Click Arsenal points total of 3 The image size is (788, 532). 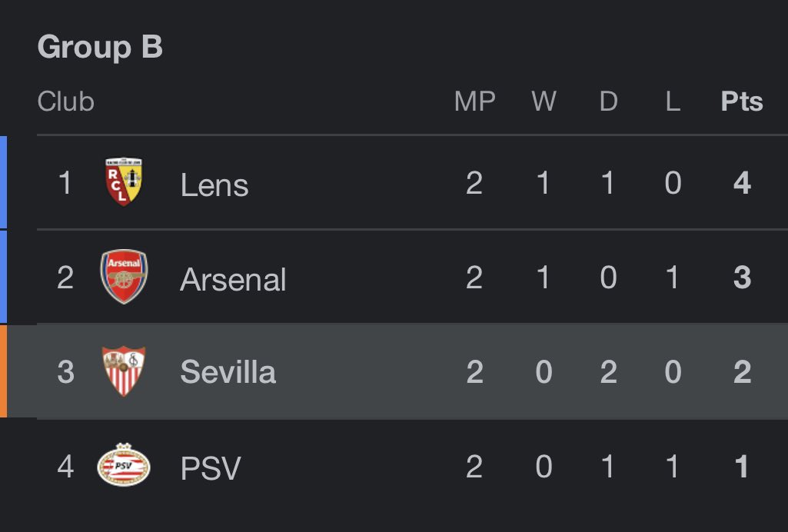pyautogui.click(x=743, y=278)
